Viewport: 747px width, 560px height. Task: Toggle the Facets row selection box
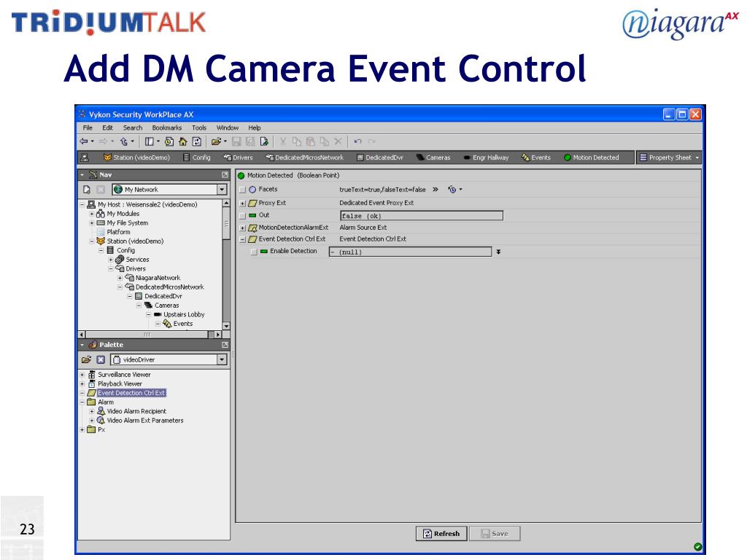click(x=242, y=190)
